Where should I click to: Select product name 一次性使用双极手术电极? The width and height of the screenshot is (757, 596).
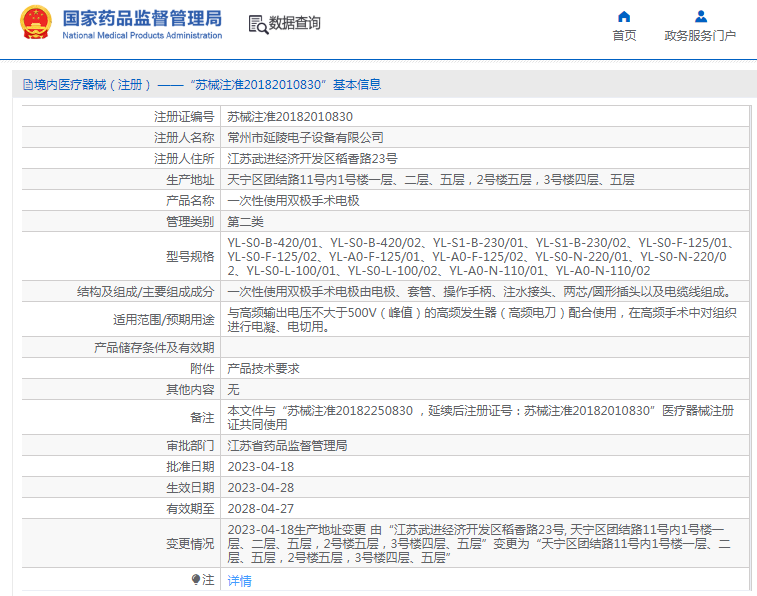point(294,201)
